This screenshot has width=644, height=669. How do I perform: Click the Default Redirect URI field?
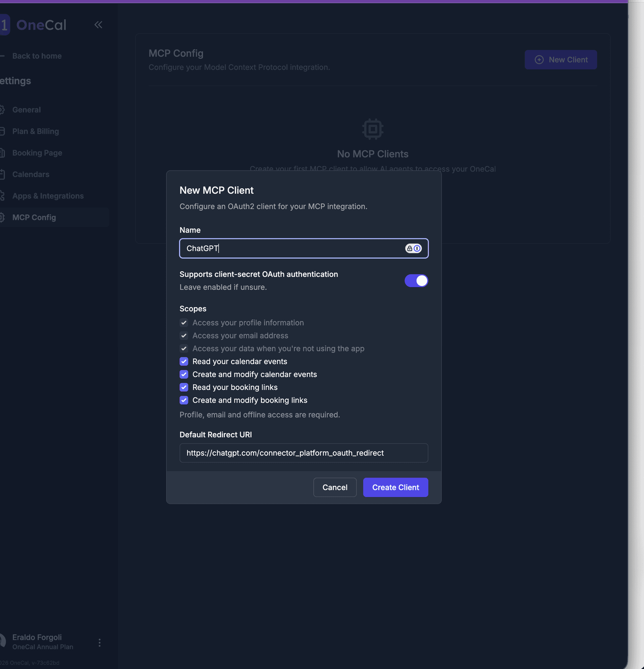[x=304, y=453]
